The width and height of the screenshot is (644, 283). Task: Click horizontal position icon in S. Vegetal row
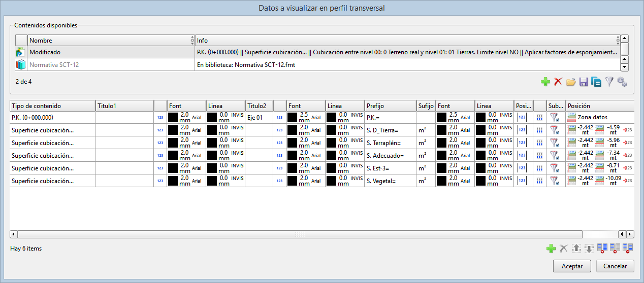click(x=572, y=181)
